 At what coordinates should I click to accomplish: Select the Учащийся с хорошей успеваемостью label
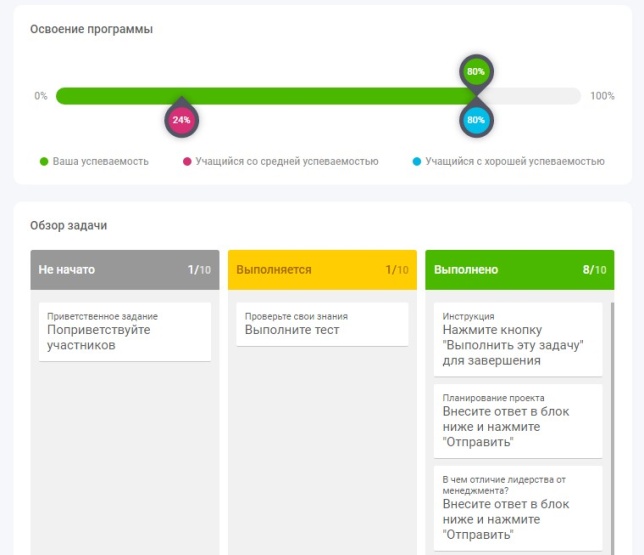pyautogui.click(x=515, y=161)
